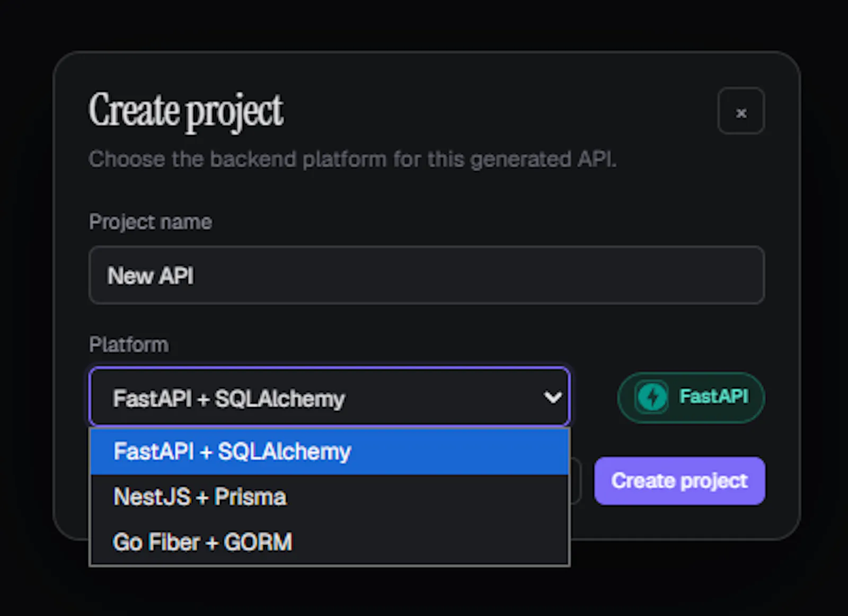Click the purple Create project button
Image resolution: width=848 pixels, height=616 pixels.
(x=679, y=481)
